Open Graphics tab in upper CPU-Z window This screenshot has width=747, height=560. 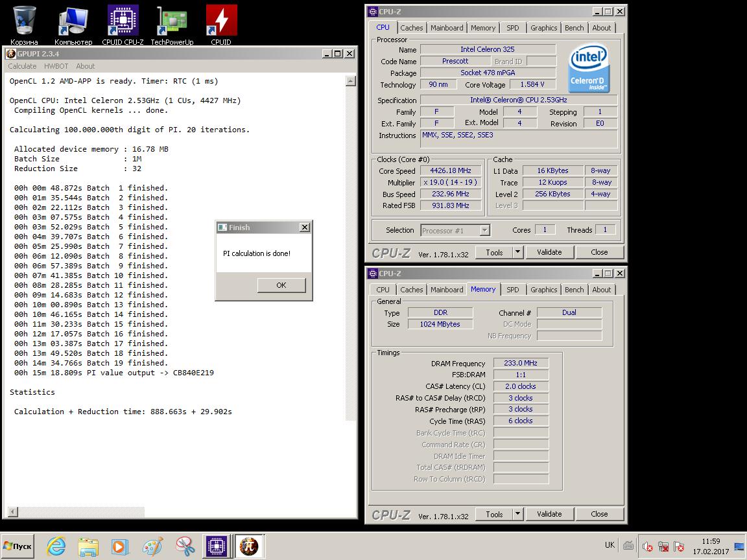543,28
